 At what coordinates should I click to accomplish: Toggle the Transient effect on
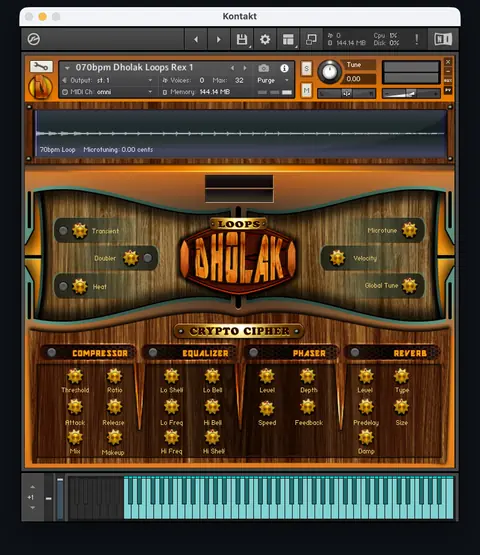click(63, 231)
